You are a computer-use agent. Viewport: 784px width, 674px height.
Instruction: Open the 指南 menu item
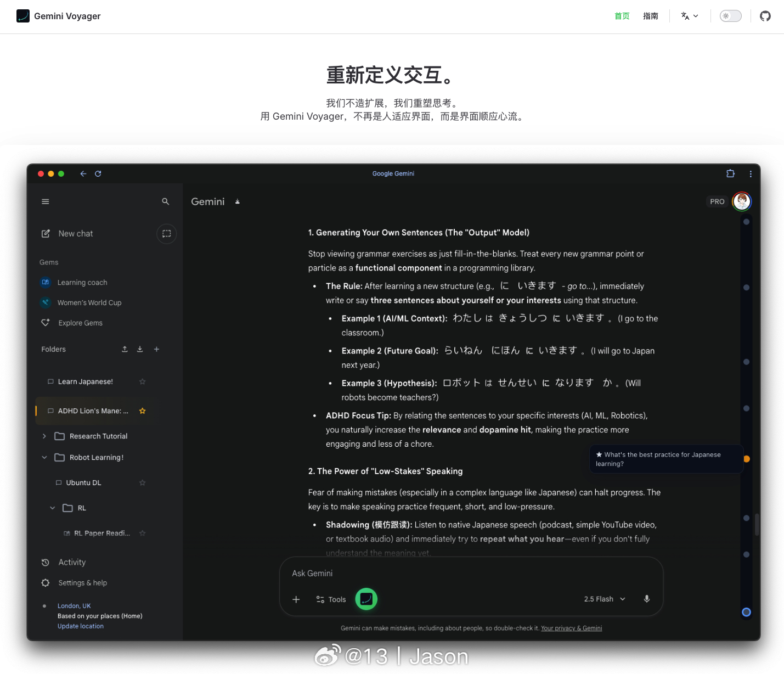[651, 16]
